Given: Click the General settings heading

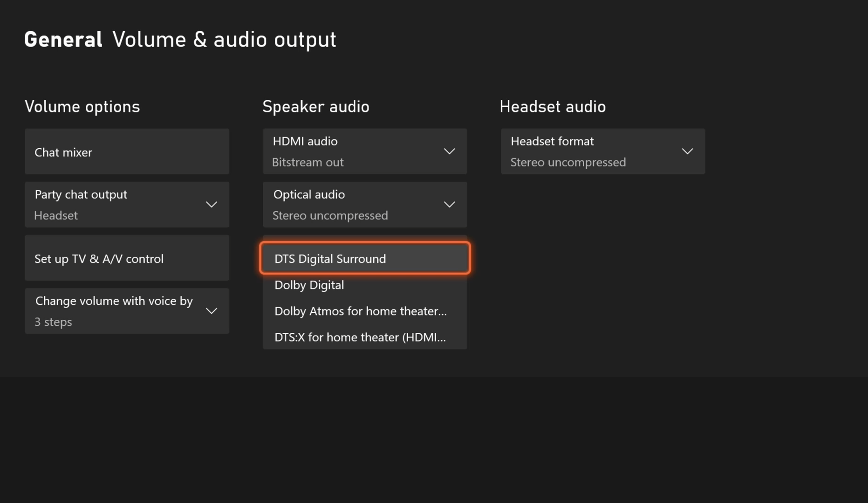Looking at the screenshot, I should [63, 39].
